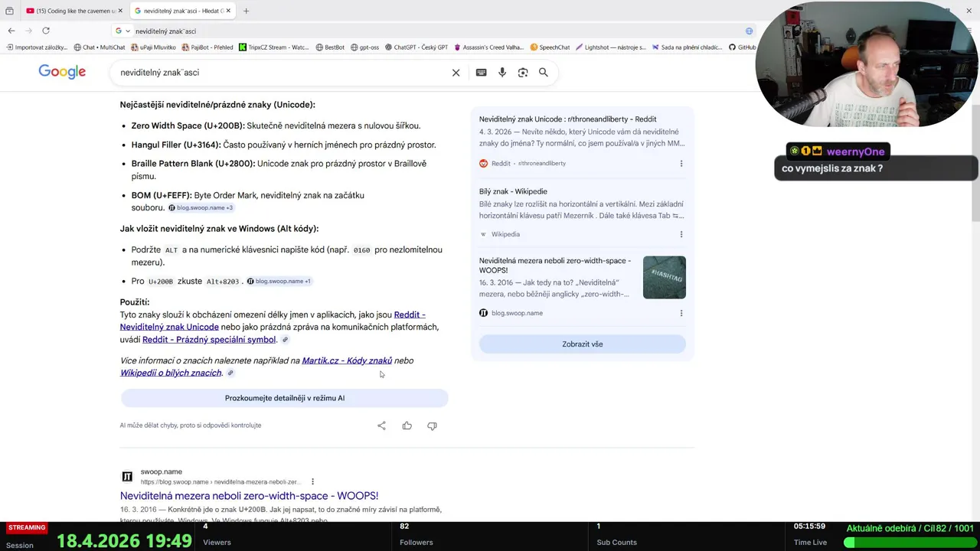Click the 'Followers' counter label
Image resolution: width=980 pixels, height=551 pixels.
pos(416,543)
